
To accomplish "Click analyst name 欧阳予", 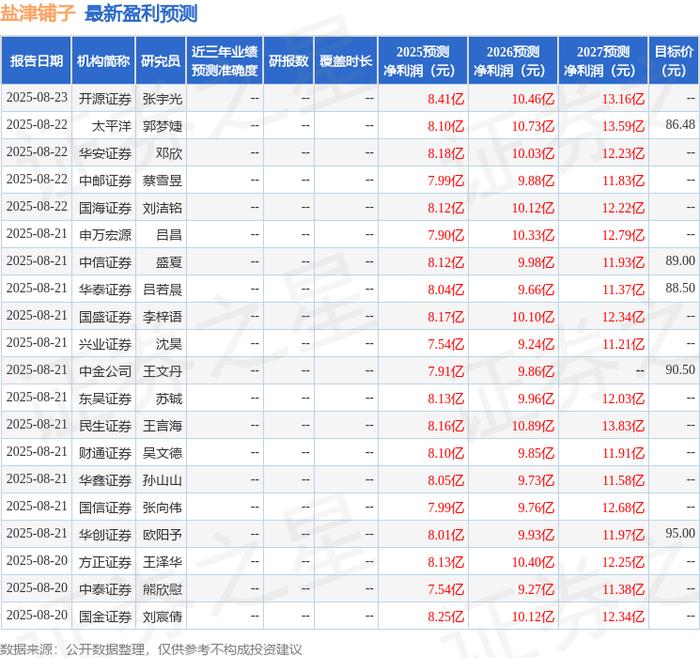I will click(x=162, y=534).
